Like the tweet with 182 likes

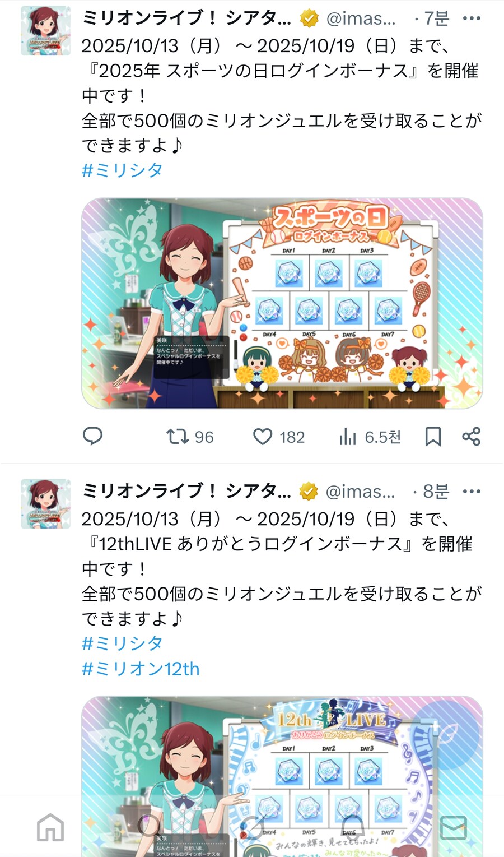point(279,437)
